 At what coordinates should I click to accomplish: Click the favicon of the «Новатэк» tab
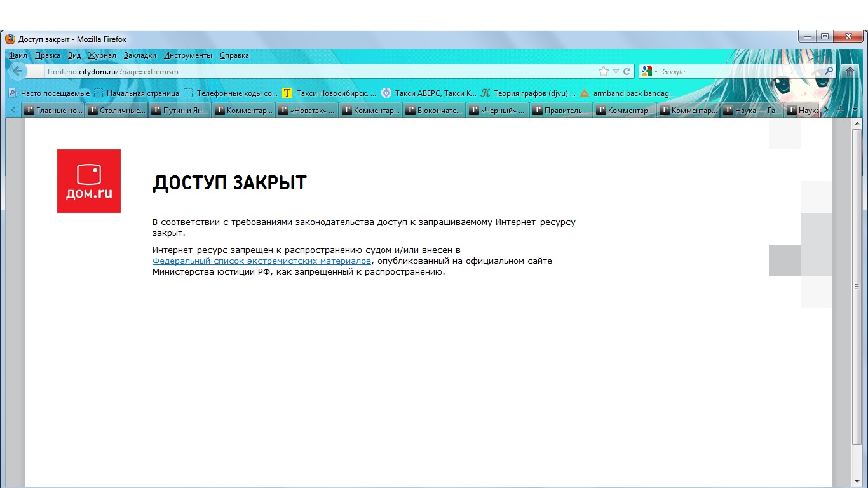[283, 110]
